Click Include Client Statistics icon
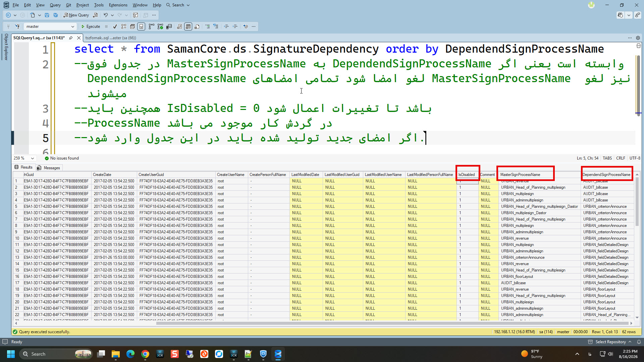The image size is (644, 362). tap(169, 26)
